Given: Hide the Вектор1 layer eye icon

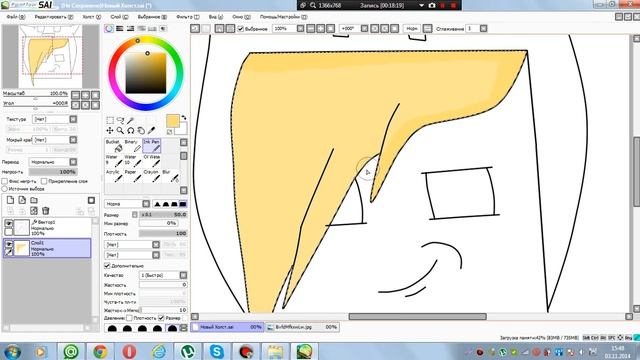Looking at the screenshot, I should [x=9, y=223].
